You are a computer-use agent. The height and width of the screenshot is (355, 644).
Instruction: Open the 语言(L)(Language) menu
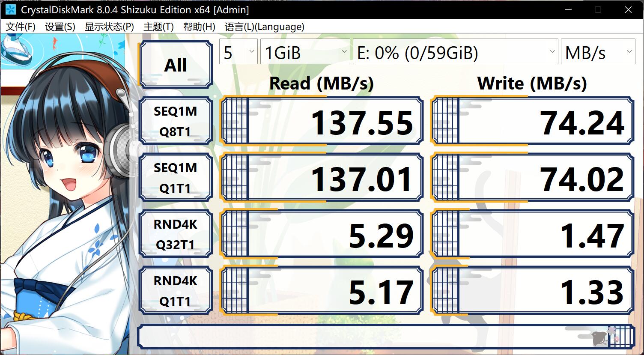265,27
